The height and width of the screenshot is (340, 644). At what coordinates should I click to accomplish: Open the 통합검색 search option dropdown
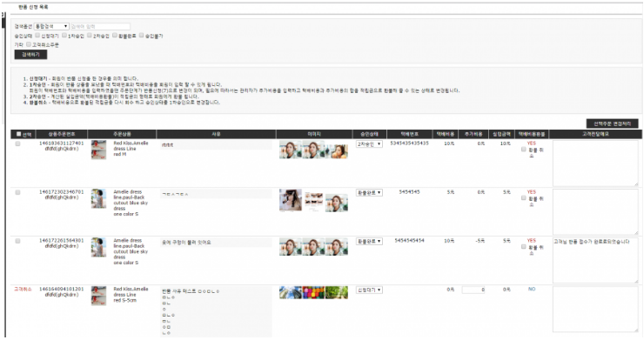click(51, 26)
